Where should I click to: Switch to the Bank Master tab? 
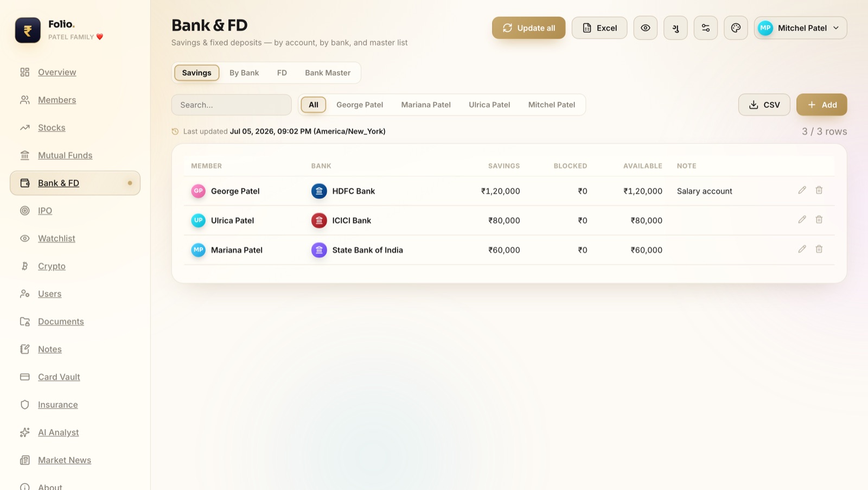coord(328,73)
